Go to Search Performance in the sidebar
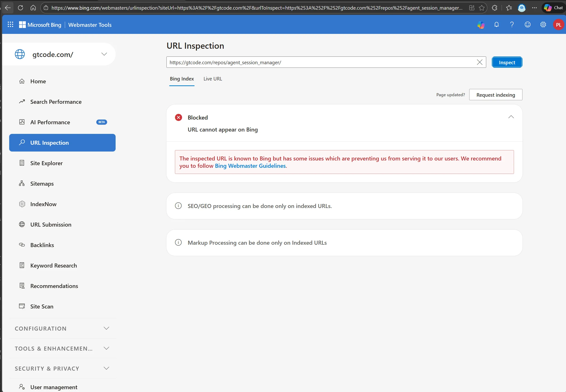The image size is (566, 392). [56, 102]
